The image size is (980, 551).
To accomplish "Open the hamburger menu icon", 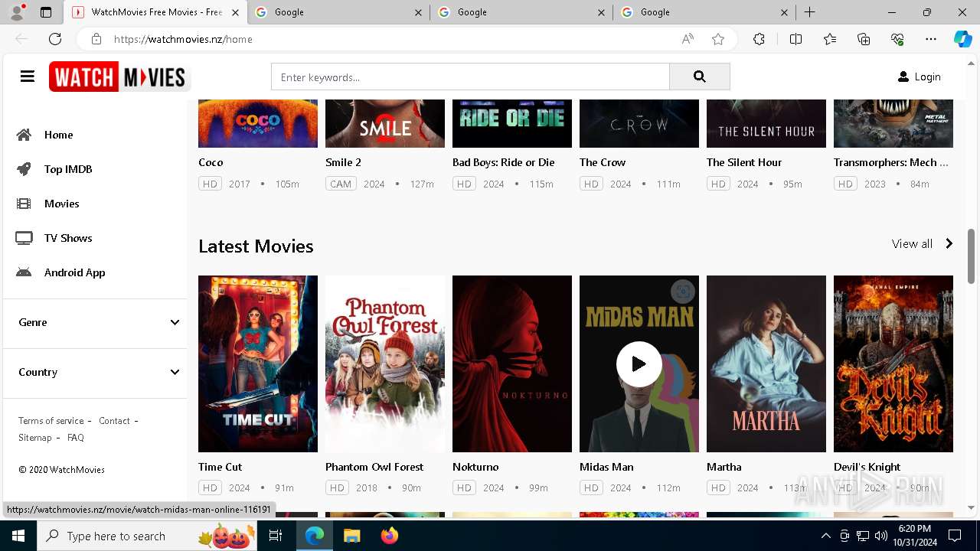I will click(28, 77).
